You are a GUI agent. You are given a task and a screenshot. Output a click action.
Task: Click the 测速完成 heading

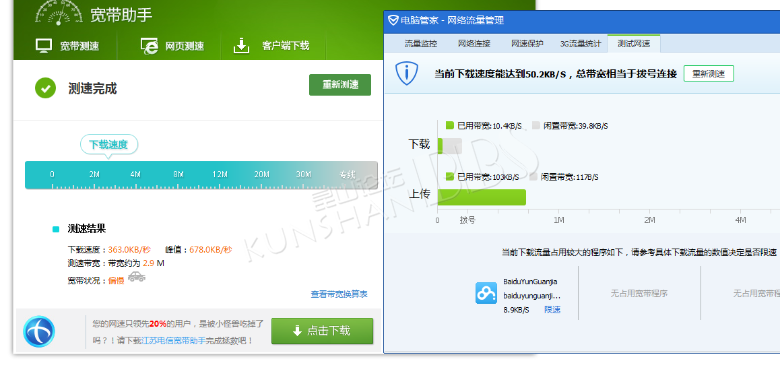coord(93,89)
